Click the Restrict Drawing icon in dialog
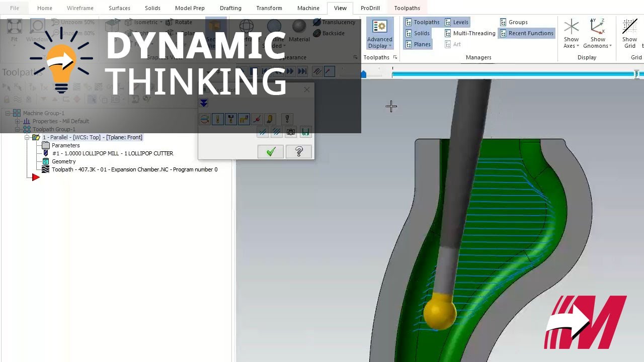The height and width of the screenshot is (362, 644). [x=263, y=132]
